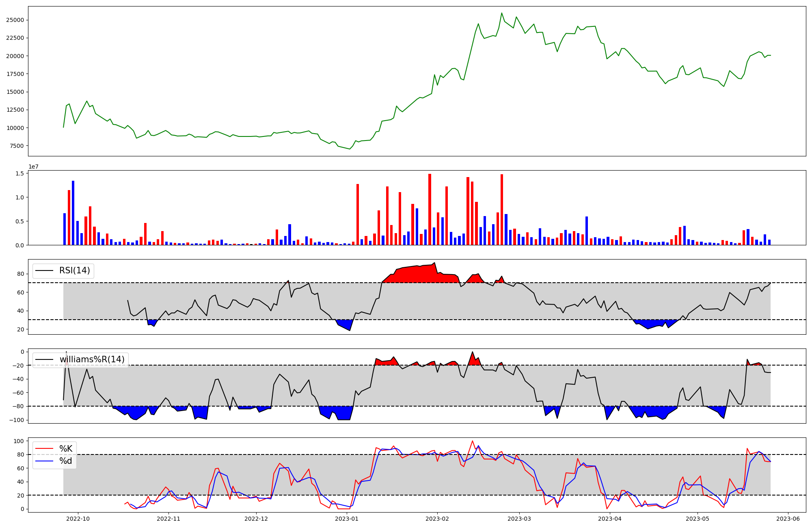This screenshot has height=528, width=812.
Task: Click the 100 tick on stochastic axis
Action: [19, 441]
